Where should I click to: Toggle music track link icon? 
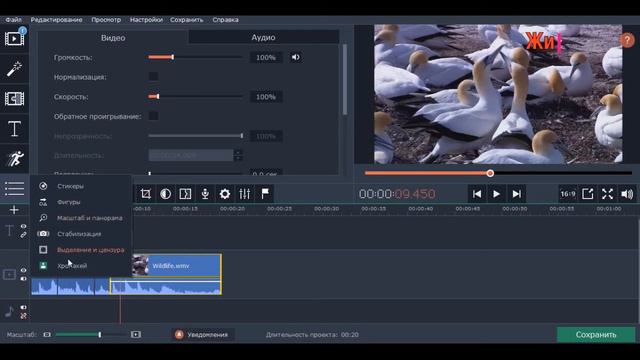(x=23, y=316)
